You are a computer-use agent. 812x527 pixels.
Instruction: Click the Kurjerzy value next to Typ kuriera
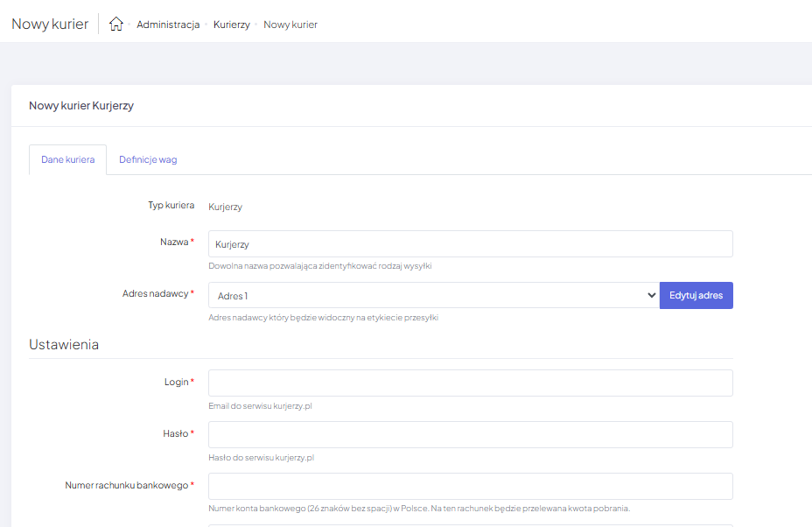pos(225,207)
